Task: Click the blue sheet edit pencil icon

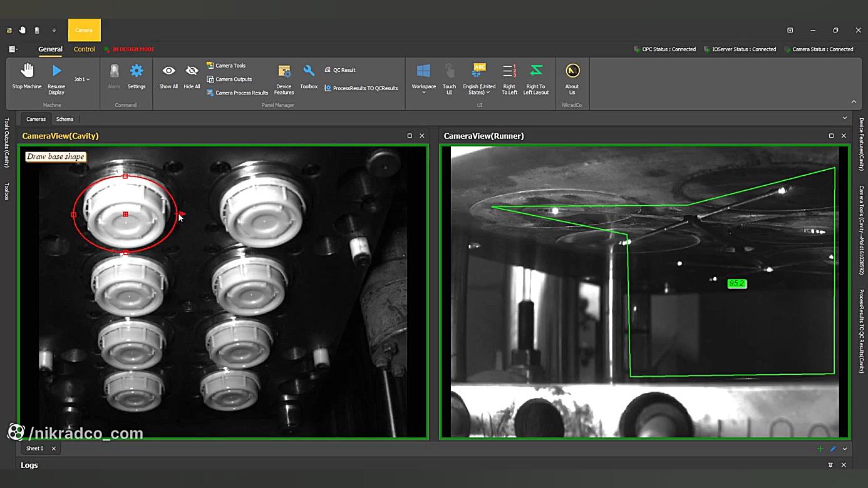Action: coord(833,449)
